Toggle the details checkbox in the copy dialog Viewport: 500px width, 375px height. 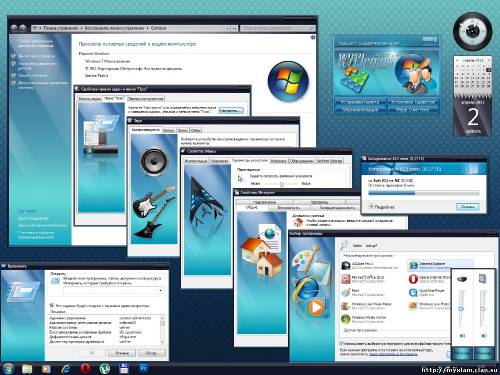(371, 207)
